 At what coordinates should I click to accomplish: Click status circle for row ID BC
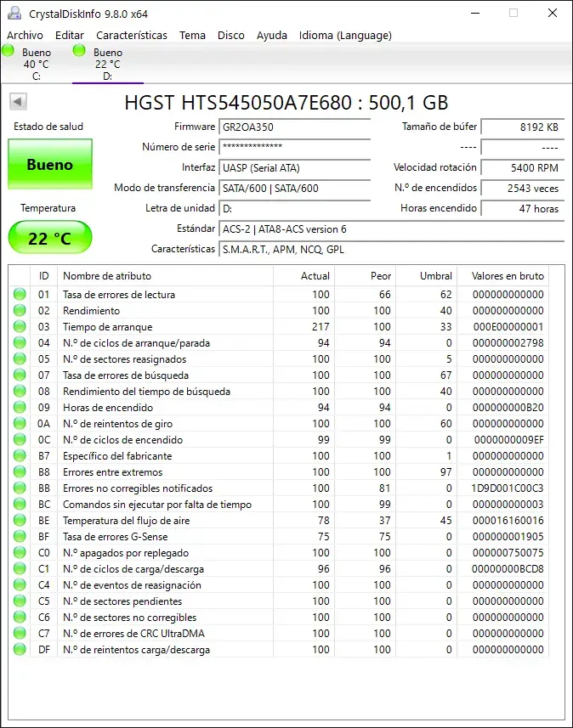coord(20,504)
